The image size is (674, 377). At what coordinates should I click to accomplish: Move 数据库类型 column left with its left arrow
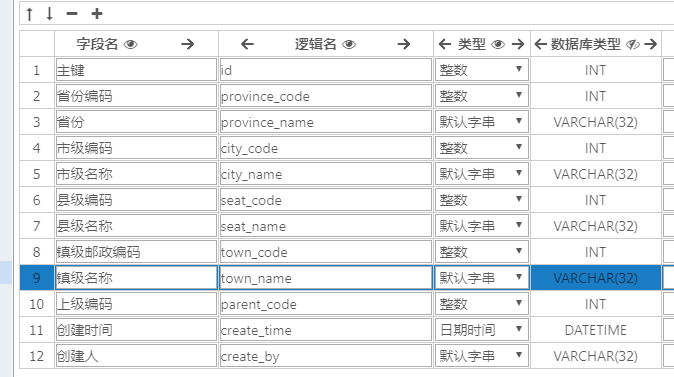point(540,44)
